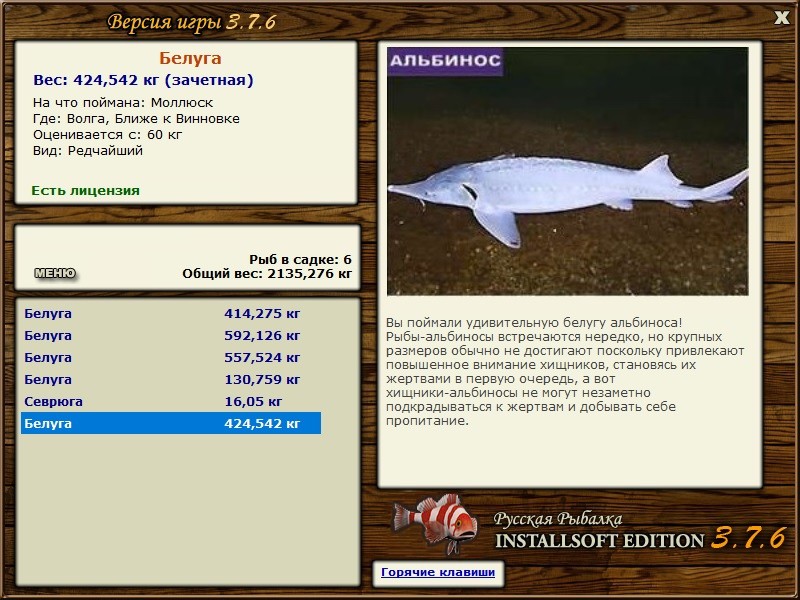Viewport: 800px width, 600px height.
Task: Select Белуга 414,275 кг entry
Action: pyautogui.click(x=171, y=313)
